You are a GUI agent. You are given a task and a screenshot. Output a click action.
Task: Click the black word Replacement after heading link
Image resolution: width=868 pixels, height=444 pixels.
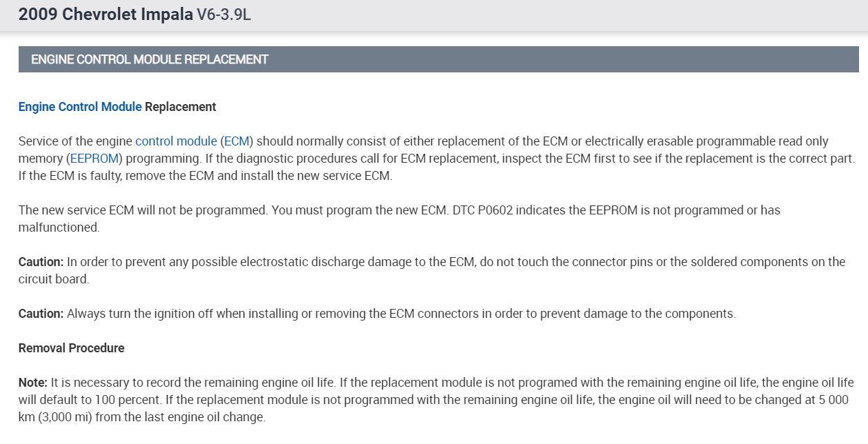[x=180, y=107]
